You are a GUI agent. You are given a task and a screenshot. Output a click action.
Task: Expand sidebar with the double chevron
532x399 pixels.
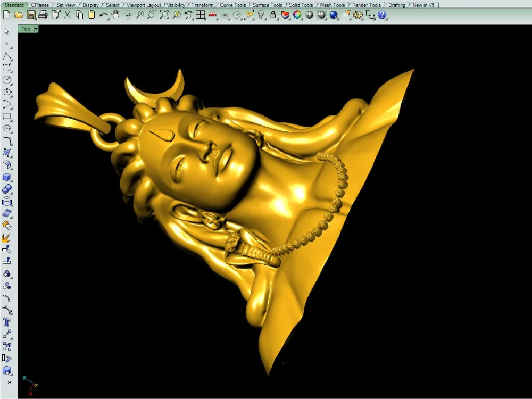pos(9,383)
